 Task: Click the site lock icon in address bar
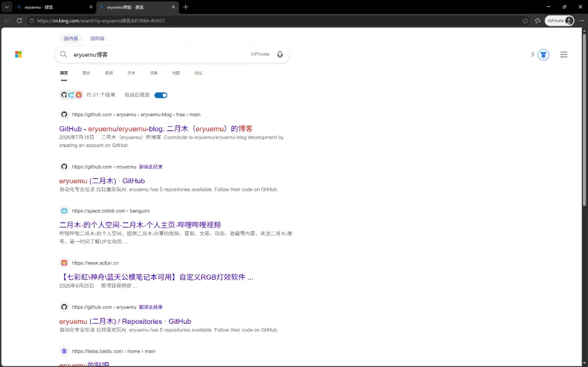(x=32, y=21)
